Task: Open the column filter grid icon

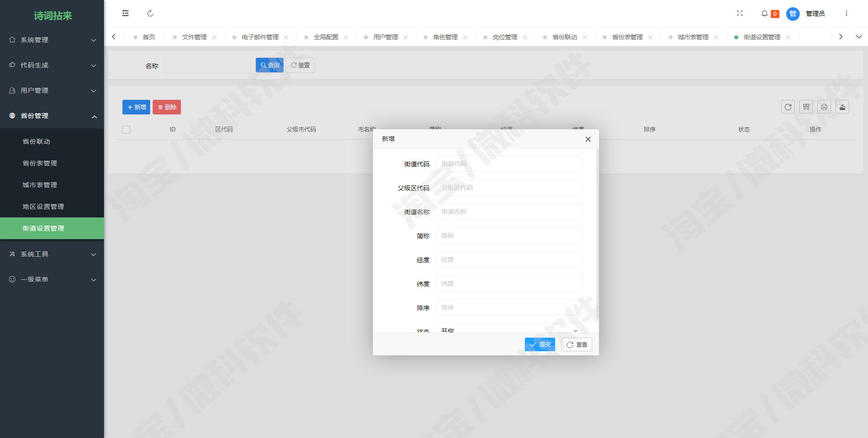Action: tap(806, 107)
